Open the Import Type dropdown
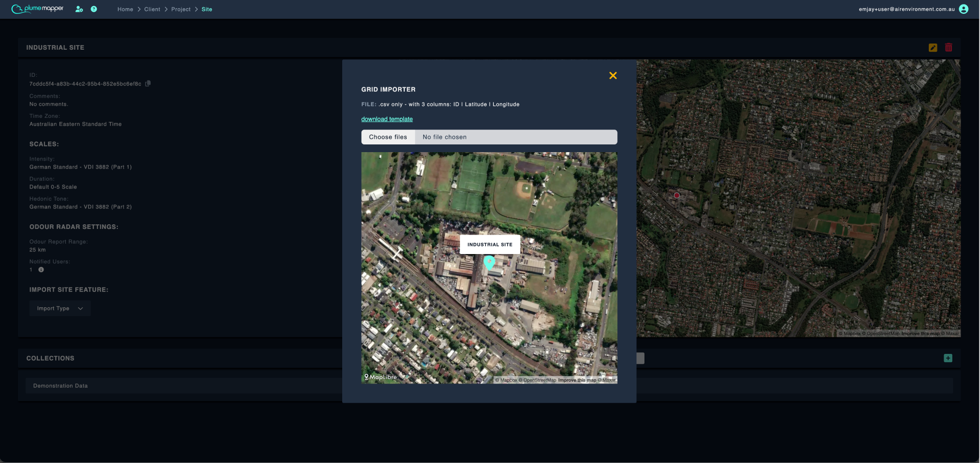 (60, 308)
